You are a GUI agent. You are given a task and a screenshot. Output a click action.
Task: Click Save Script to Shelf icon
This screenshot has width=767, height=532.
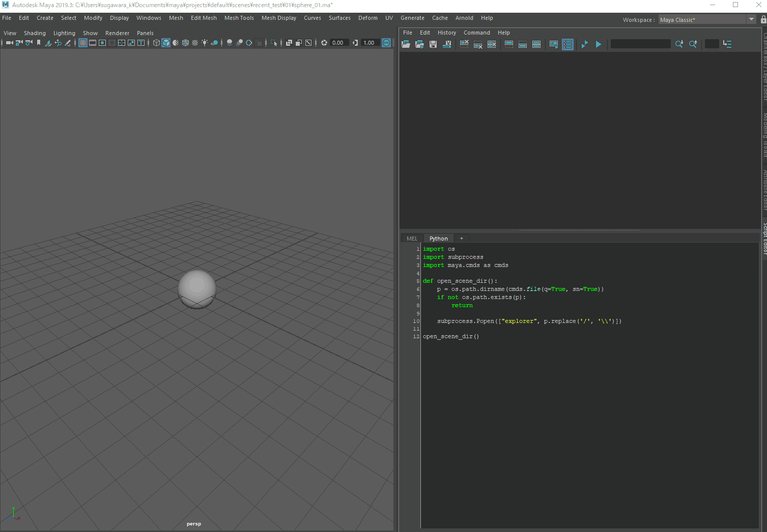447,44
